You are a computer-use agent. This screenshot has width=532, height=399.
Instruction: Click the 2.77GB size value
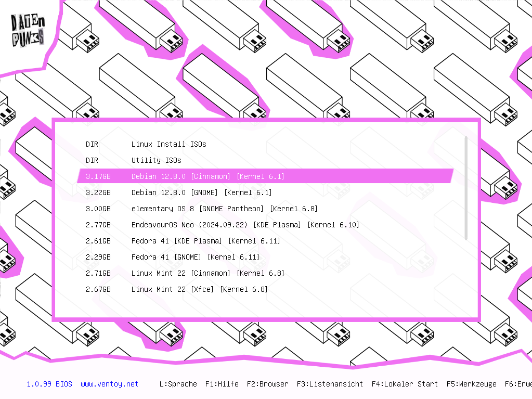[x=98, y=225]
